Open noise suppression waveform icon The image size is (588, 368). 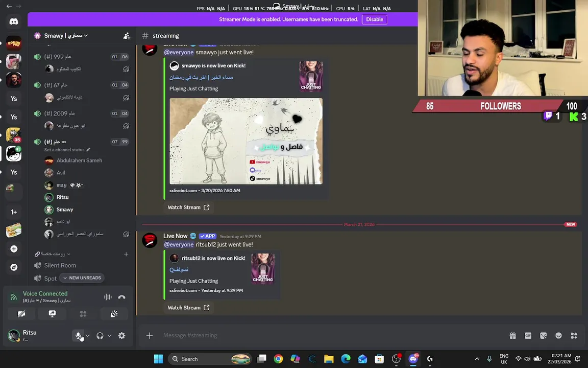pyautogui.click(x=108, y=297)
